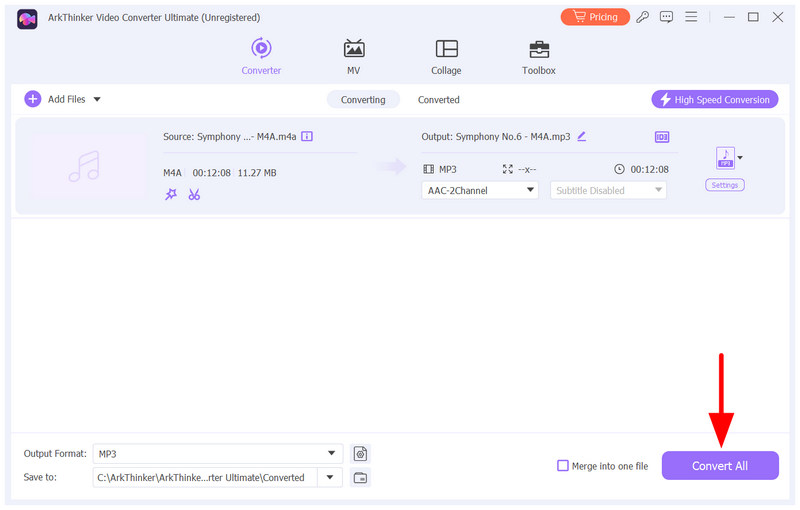Expand the arrow beside the MP3 format icon
The height and width of the screenshot is (510, 800).
pyautogui.click(x=740, y=158)
